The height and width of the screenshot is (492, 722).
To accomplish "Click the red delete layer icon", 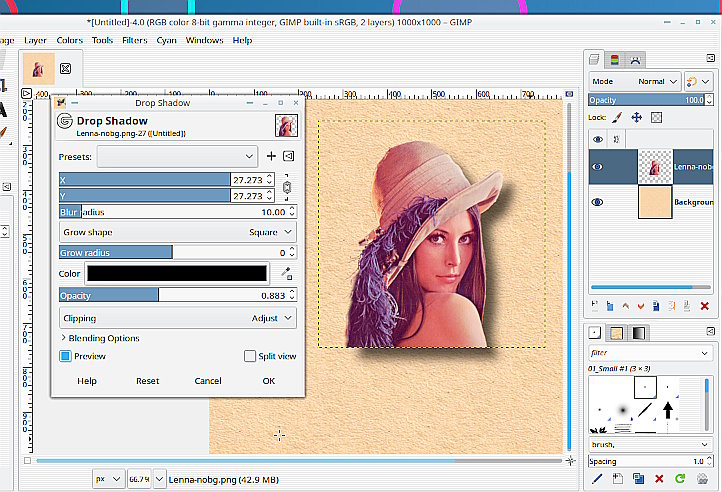I will [x=703, y=305].
